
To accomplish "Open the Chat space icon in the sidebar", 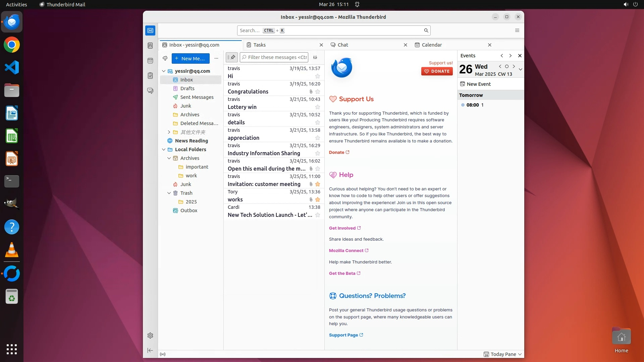I will (150, 91).
